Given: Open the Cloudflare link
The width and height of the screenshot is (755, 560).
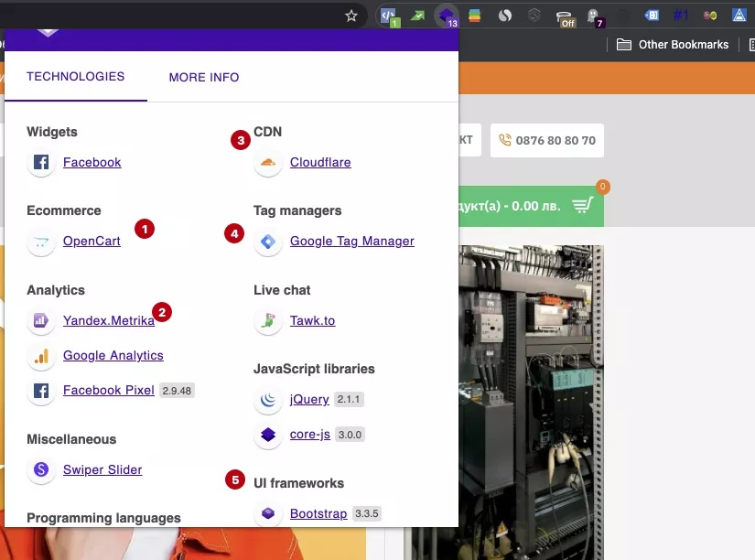Looking at the screenshot, I should click(x=320, y=162).
